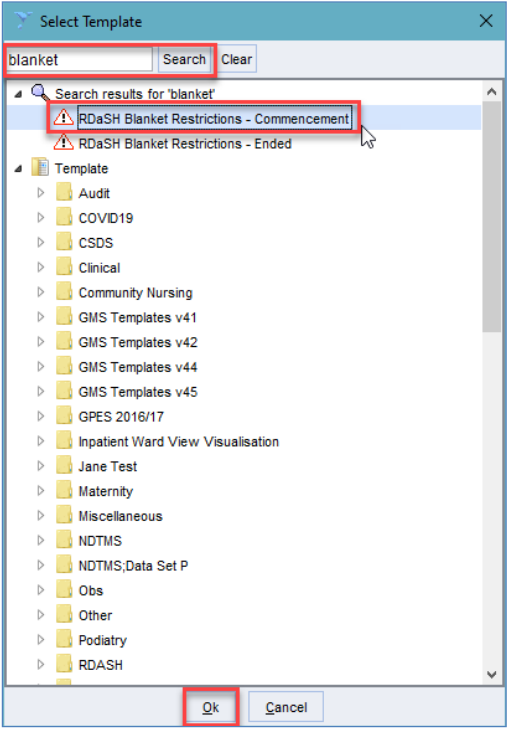Click the Search button
Viewport: 509px width, 729px height.
[x=184, y=60]
